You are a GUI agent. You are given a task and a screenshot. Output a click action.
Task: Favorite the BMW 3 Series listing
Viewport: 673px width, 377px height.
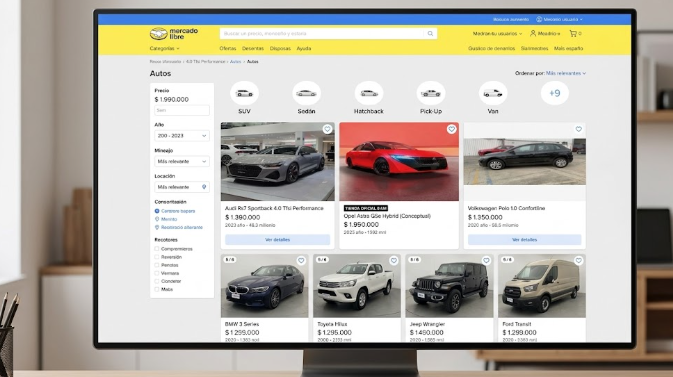click(x=301, y=261)
